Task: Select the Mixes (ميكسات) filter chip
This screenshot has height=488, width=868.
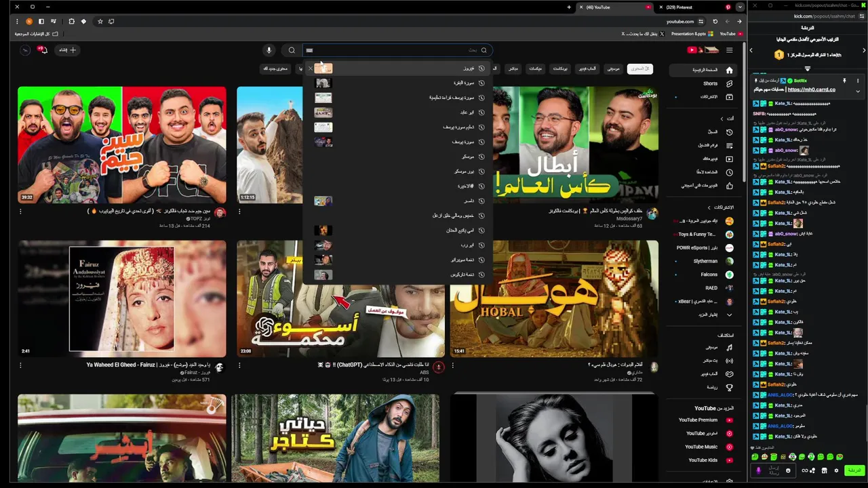Action: click(535, 68)
